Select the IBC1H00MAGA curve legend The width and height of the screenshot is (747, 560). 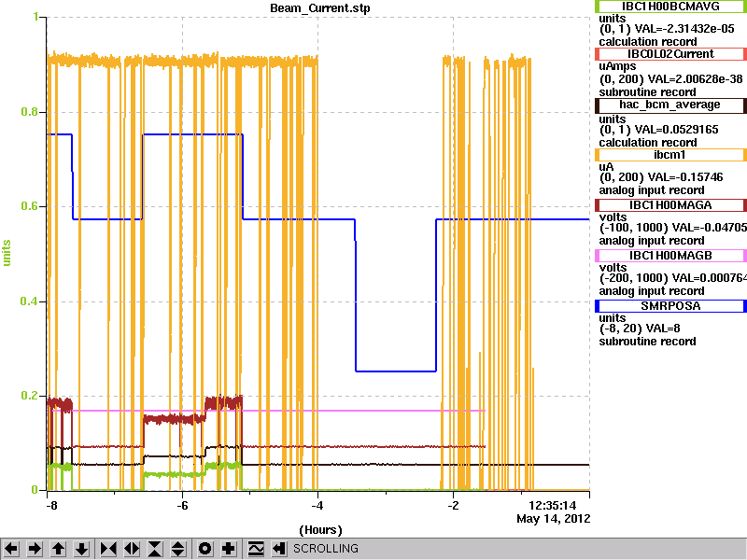[x=670, y=205]
